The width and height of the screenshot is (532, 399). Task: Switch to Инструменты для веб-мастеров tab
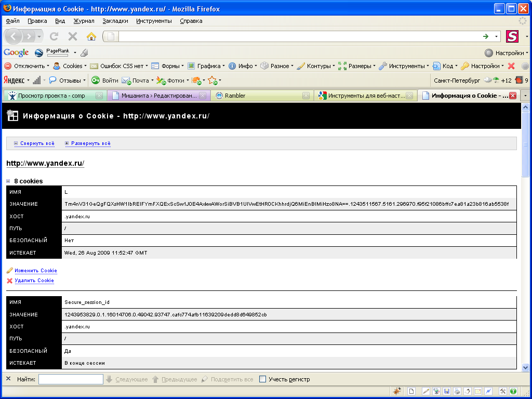tap(366, 96)
